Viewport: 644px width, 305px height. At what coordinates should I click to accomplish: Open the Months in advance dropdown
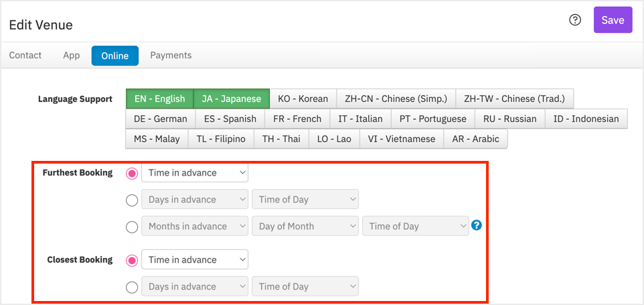195,226
